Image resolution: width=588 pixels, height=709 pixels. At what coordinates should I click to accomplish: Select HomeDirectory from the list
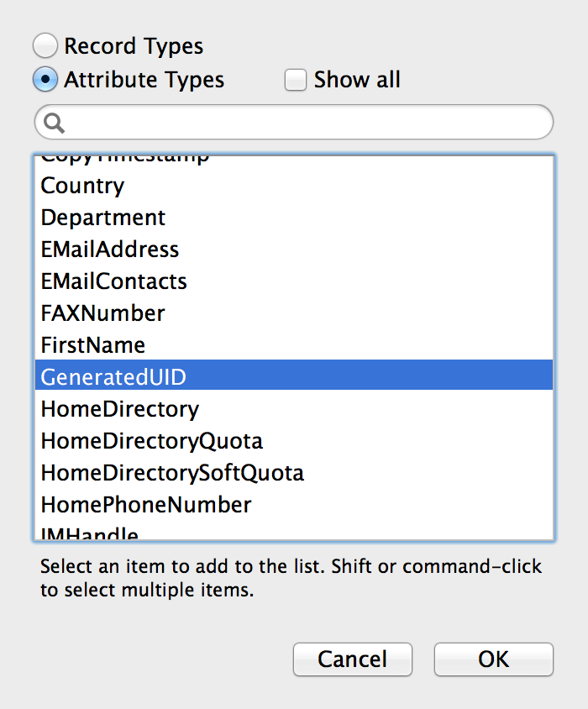pos(294,409)
